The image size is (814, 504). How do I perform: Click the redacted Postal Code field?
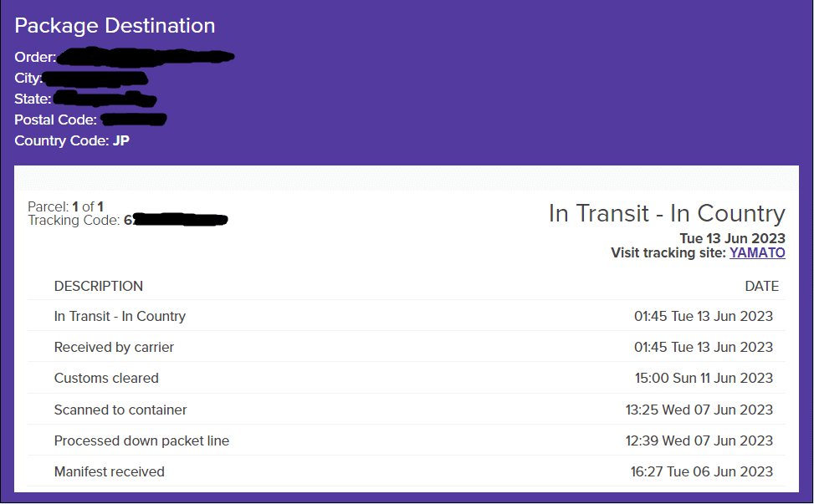click(133, 120)
